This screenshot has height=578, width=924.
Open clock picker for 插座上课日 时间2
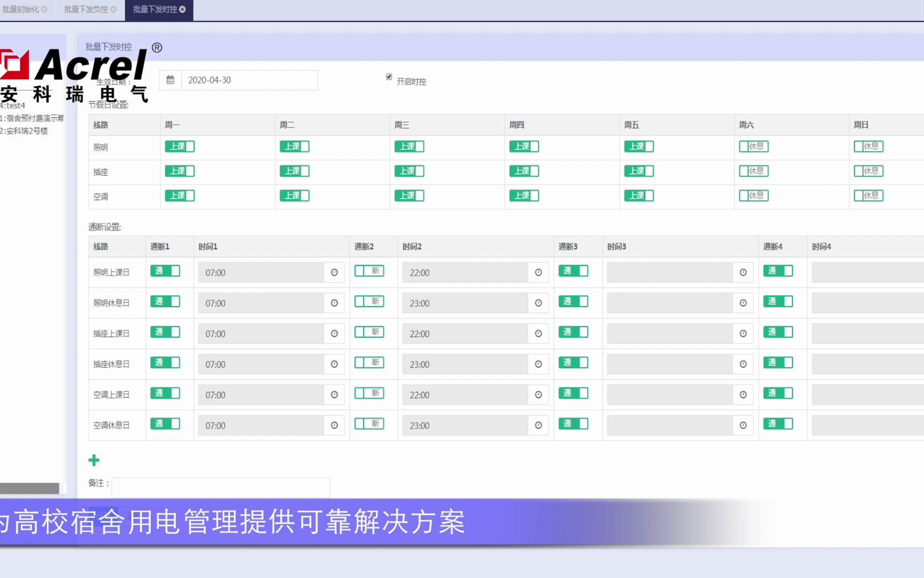coord(538,333)
